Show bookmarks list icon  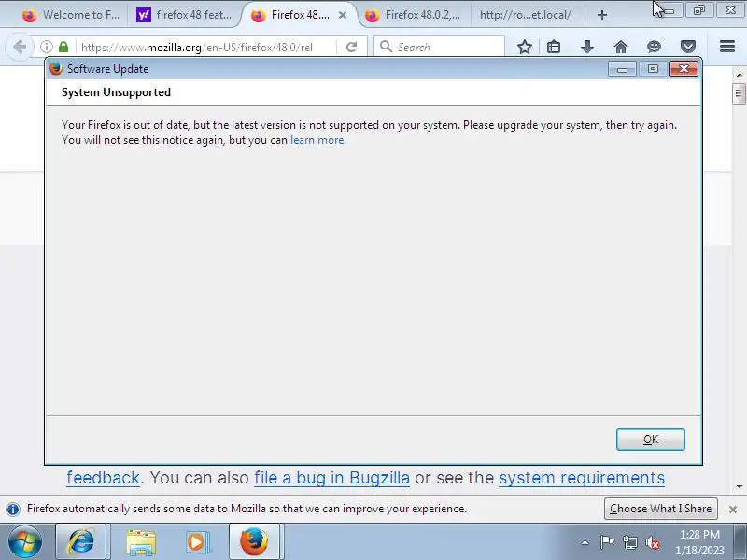pyautogui.click(x=554, y=47)
